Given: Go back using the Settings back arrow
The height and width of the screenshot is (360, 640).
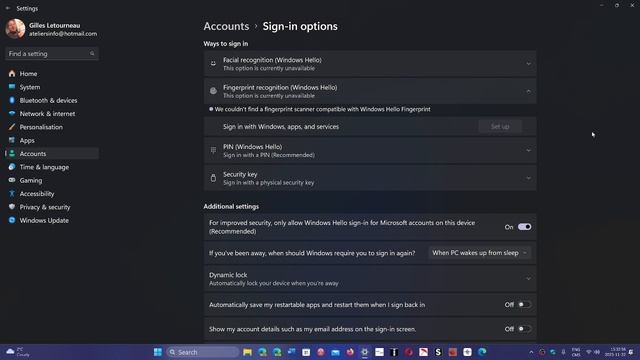Looking at the screenshot, I should tap(8, 8).
